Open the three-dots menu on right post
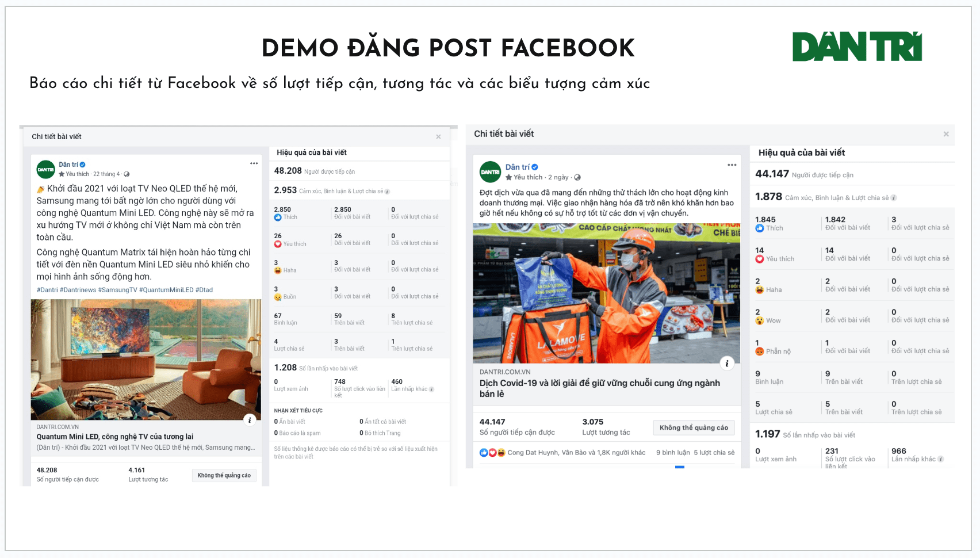 (x=732, y=165)
